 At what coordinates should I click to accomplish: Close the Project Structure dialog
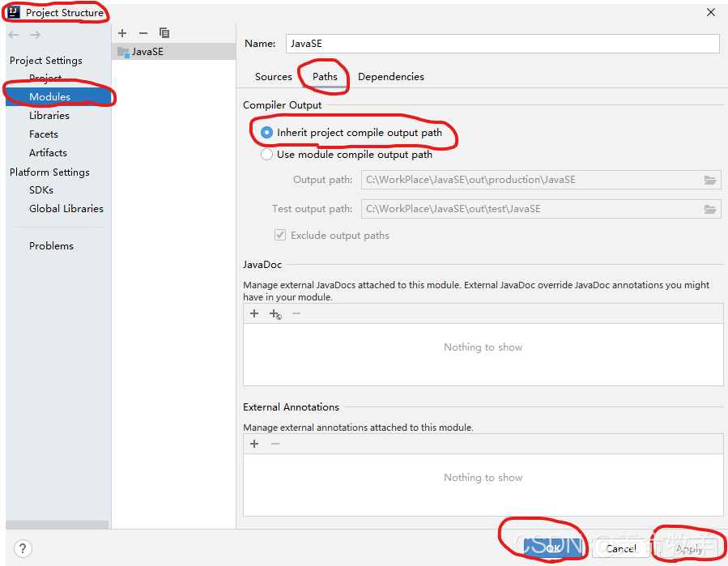pyautogui.click(x=711, y=12)
